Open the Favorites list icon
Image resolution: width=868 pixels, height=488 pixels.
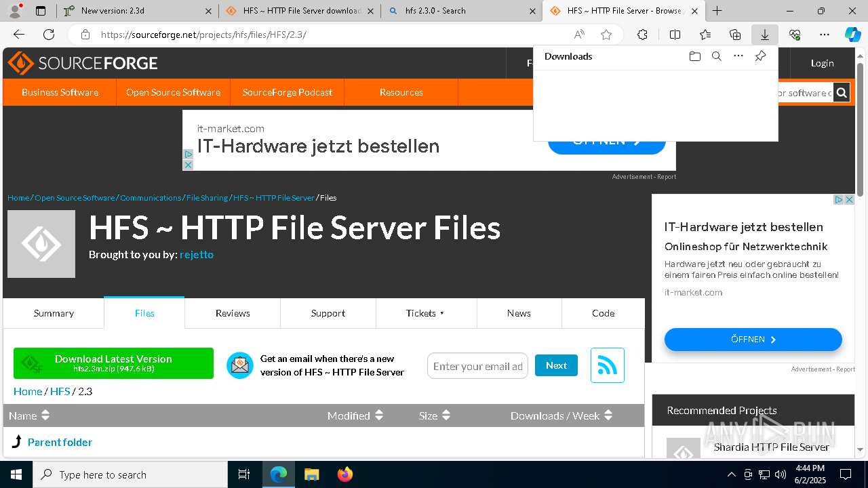(705, 35)
